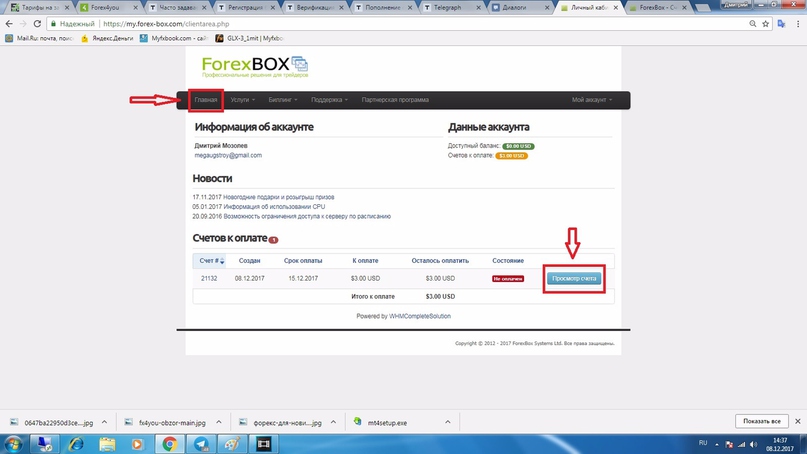Screen dimensions: 807x454
Task: Click the Не оплачен status label
Action: [x=508, y=278]
